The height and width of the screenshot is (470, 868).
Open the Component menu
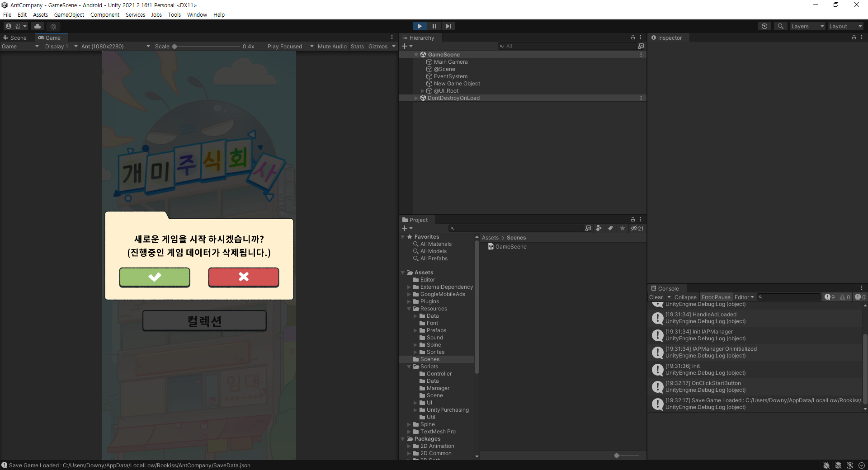click(x=105, y=14)
